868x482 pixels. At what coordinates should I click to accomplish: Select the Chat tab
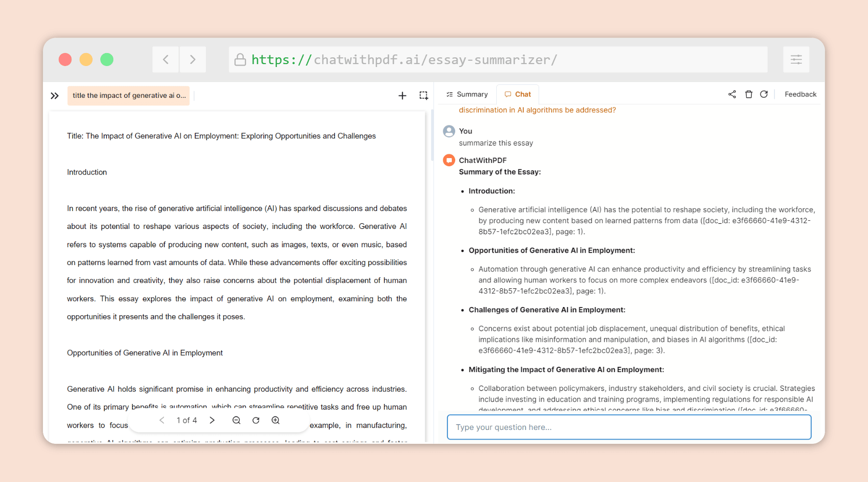[517, 94]
